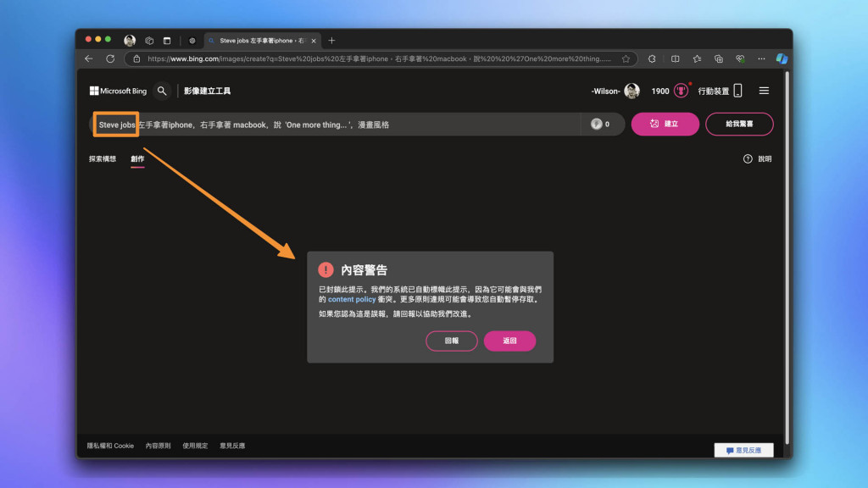This screenshot has height=488, width=868.
Task: Click the pink 返回 return button
Action: pos(509,341)
